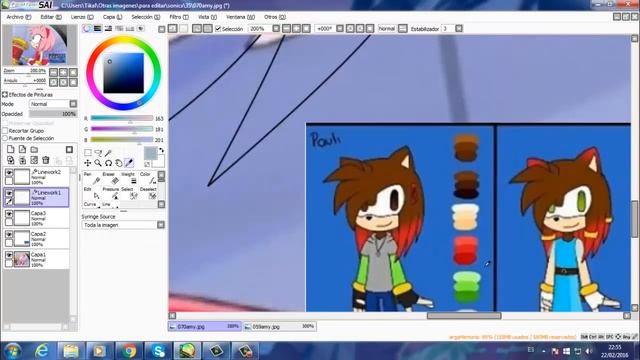Hide the Capa2 layer
640x360 pixels.
[x=9, y=235]
